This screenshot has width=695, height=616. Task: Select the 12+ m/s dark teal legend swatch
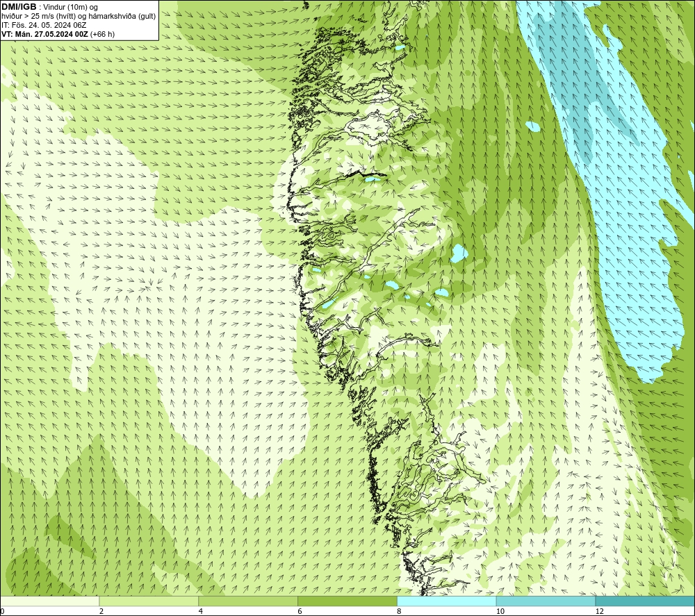(646, 601)
